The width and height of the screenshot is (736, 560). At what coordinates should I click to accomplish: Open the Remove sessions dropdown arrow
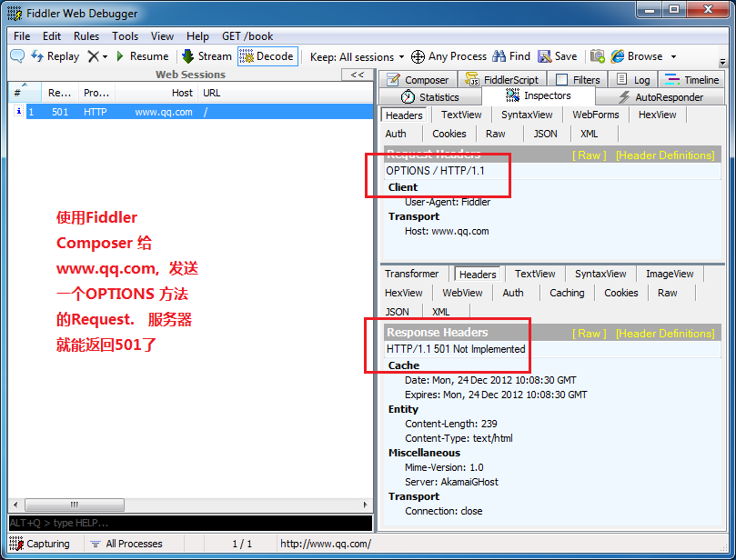coord(106,56)
